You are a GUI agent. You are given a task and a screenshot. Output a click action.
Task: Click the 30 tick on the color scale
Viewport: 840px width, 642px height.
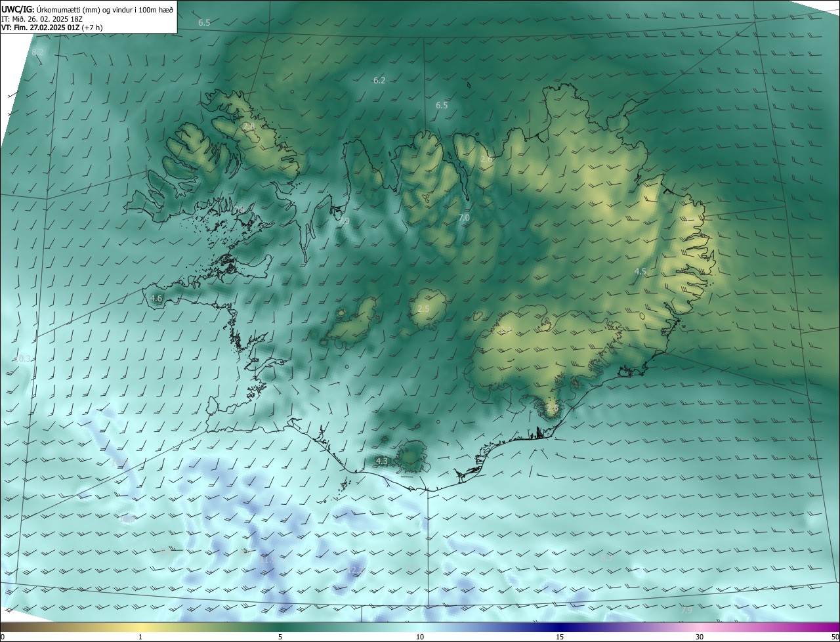click(x=700, y=637)
